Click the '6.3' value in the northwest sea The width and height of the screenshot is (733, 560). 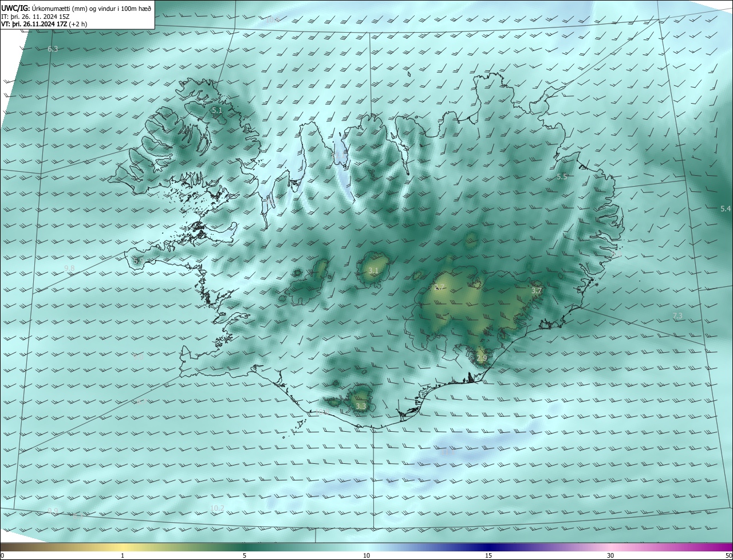[x=53, y=49]
